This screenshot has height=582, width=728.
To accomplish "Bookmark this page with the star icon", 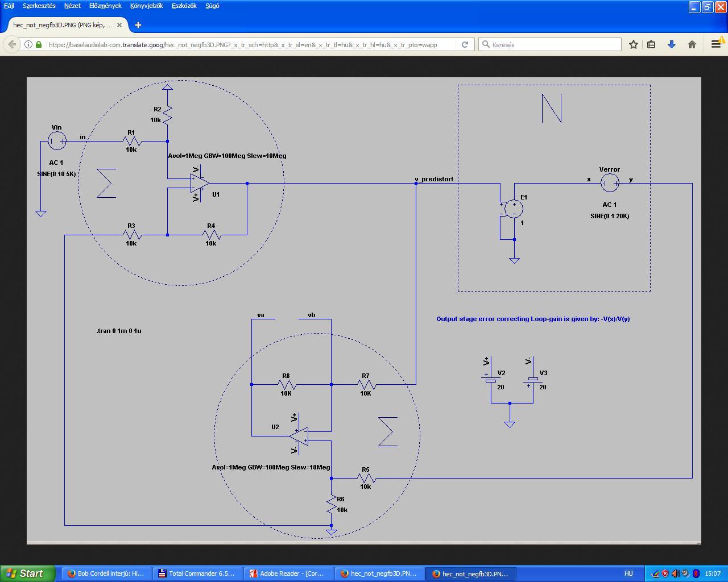I will (x=634, y=44).
